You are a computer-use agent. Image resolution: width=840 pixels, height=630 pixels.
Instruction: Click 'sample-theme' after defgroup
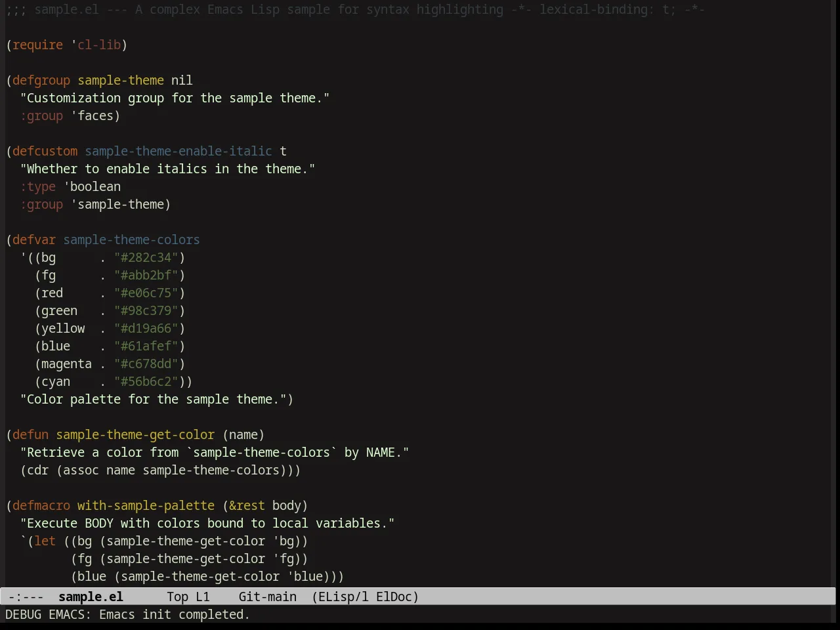121,80
